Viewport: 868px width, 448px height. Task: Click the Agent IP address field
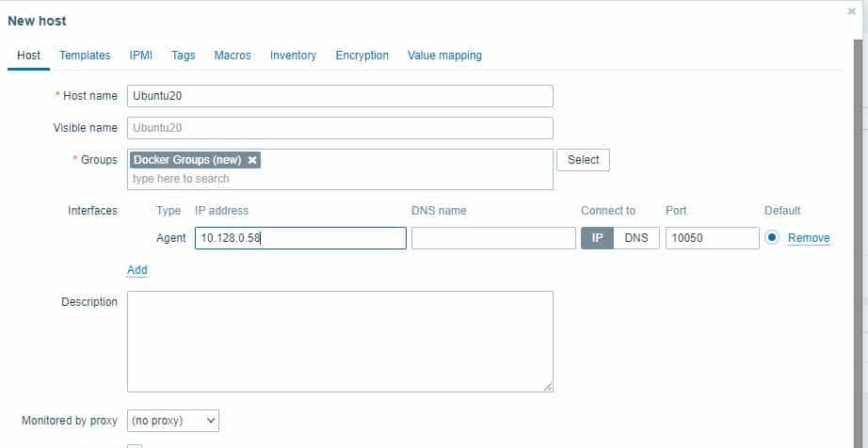pos(300,238)
